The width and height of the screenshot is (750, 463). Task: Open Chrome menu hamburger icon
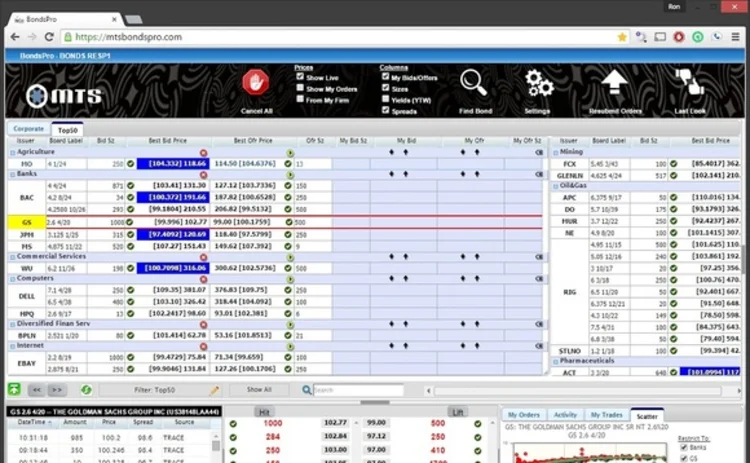coord(735,37)
